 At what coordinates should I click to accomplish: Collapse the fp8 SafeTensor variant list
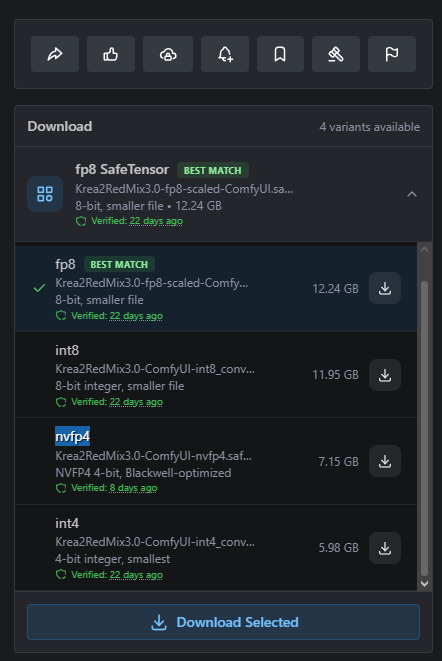pyautogui.click(x=412, y=194)
